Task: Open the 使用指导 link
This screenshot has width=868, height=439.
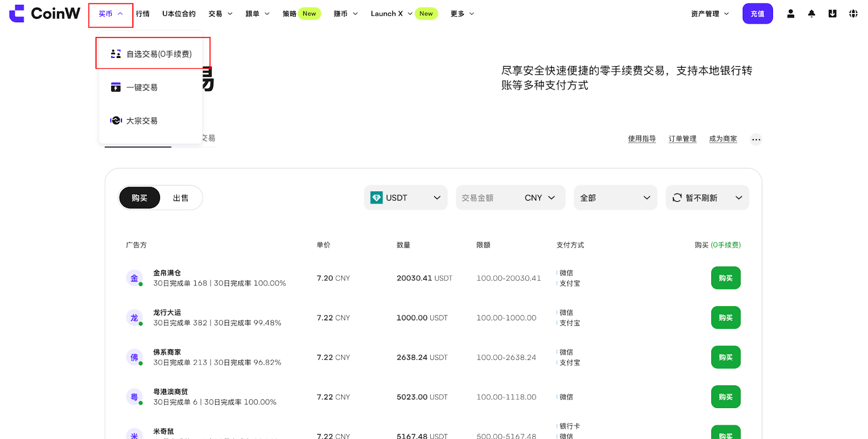Action: point(642,139)
